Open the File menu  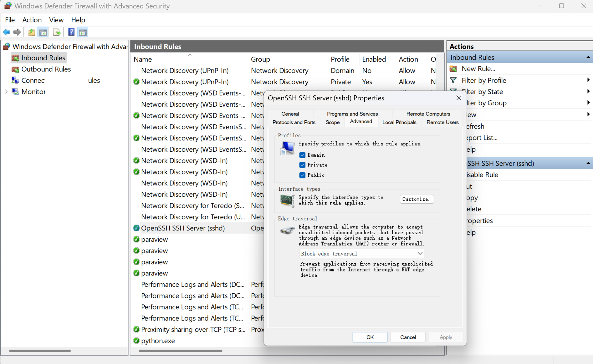pyautogui.click(x=10, y=20)
